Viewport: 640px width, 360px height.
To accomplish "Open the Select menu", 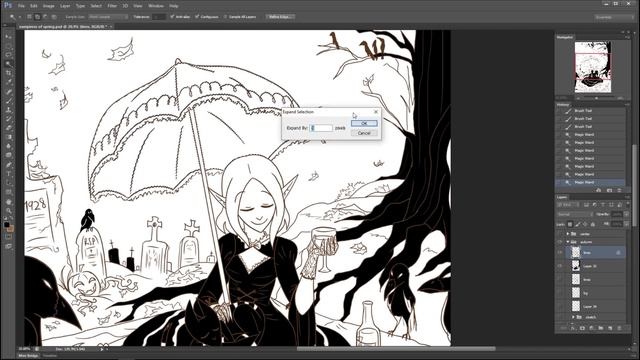I will (96, 6).
